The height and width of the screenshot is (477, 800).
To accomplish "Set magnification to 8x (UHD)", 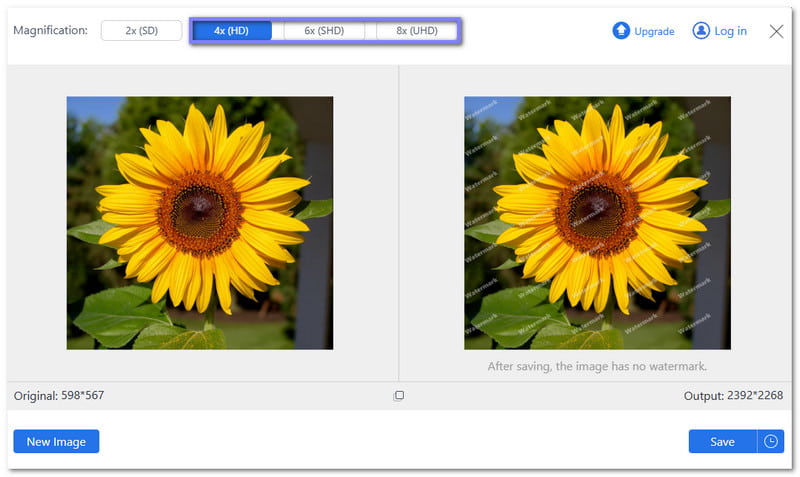I will click(x=416, y=31).
